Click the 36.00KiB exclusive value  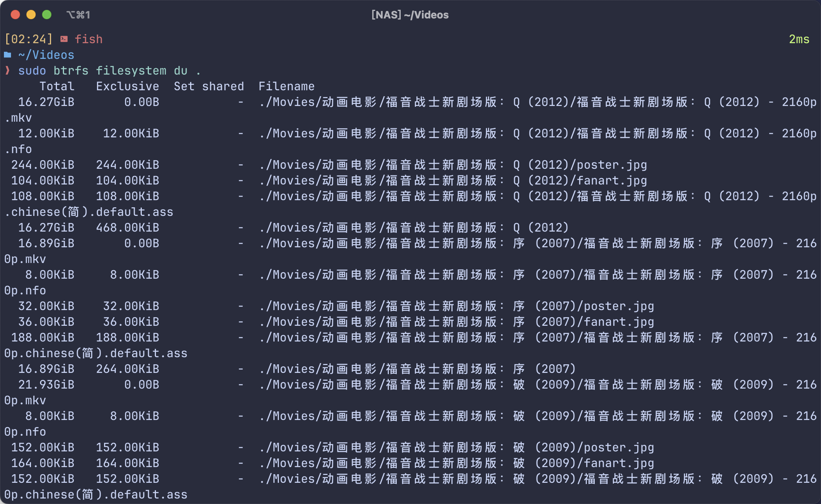click(131, 321)
